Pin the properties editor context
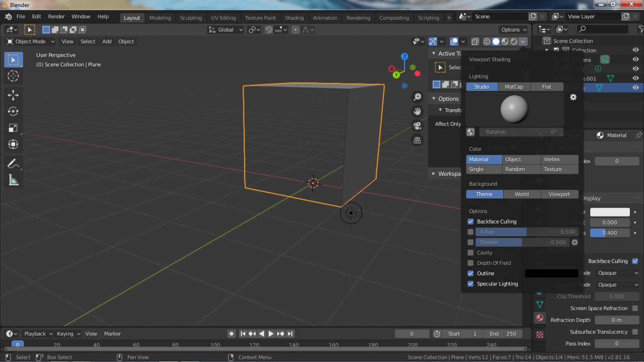 (x=638, y=135)
